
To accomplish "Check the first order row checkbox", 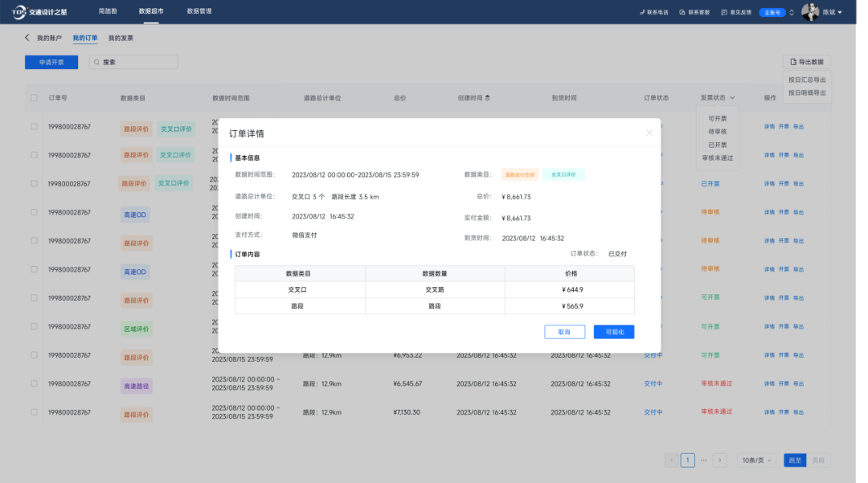I will [34, 127].
